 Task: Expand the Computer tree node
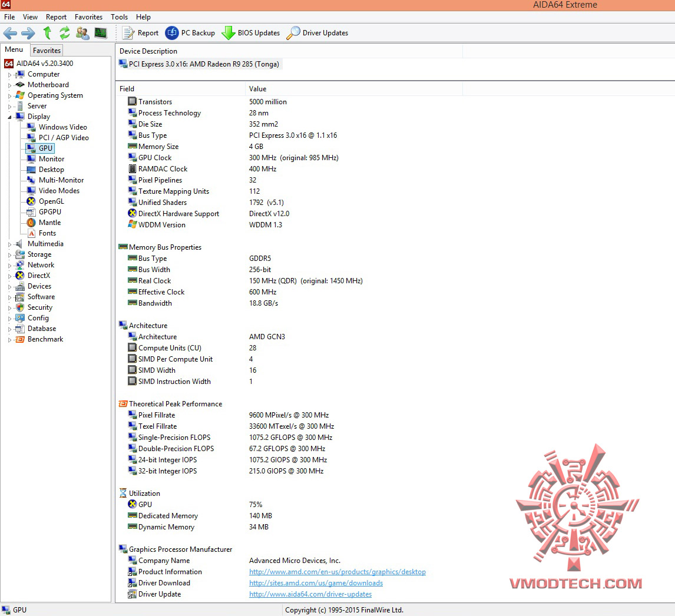click(9, 75)
